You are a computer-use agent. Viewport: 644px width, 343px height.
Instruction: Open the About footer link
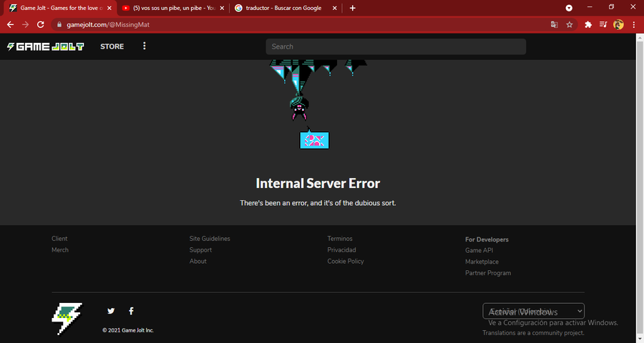coord(198,262)
